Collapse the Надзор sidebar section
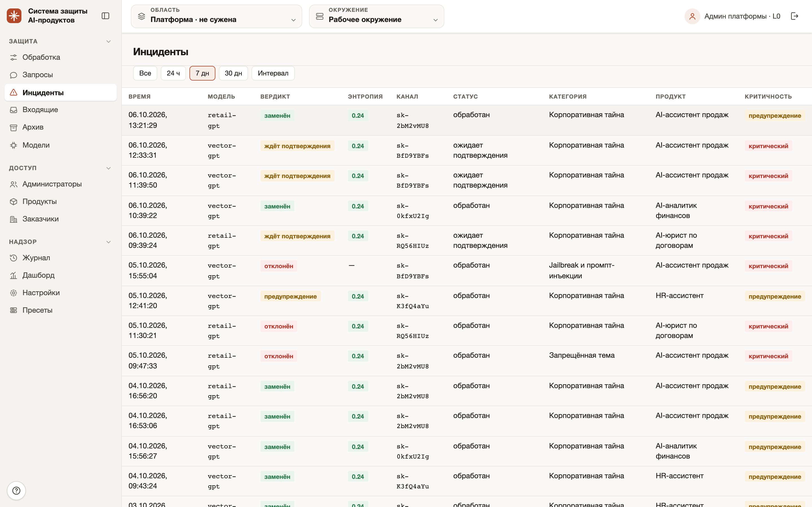 point(108,242)
